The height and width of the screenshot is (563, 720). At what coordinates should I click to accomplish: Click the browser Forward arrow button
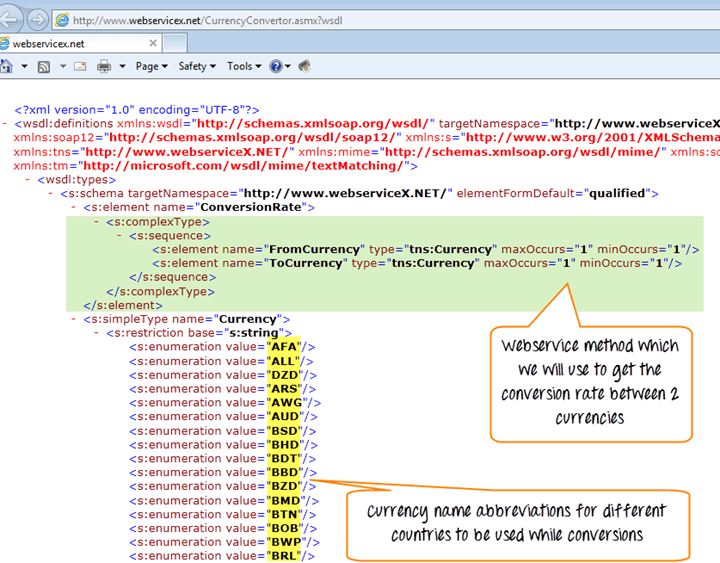coord(37,19)
